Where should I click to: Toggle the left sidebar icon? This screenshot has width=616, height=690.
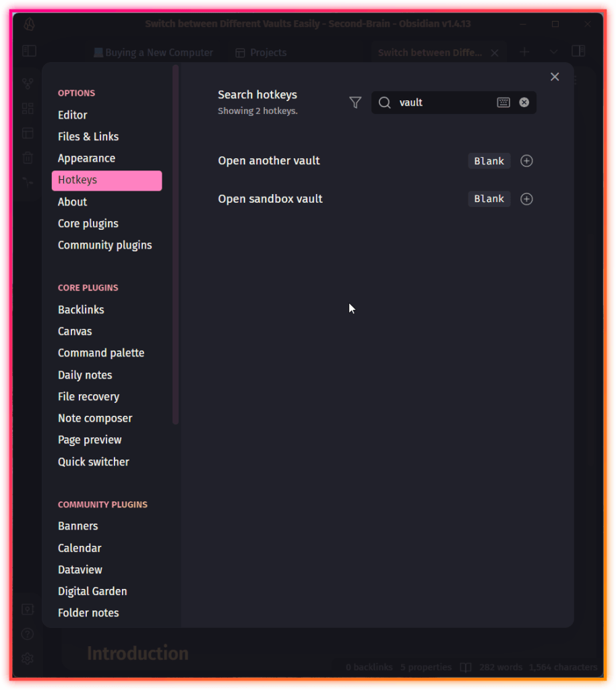click(29, 51)
